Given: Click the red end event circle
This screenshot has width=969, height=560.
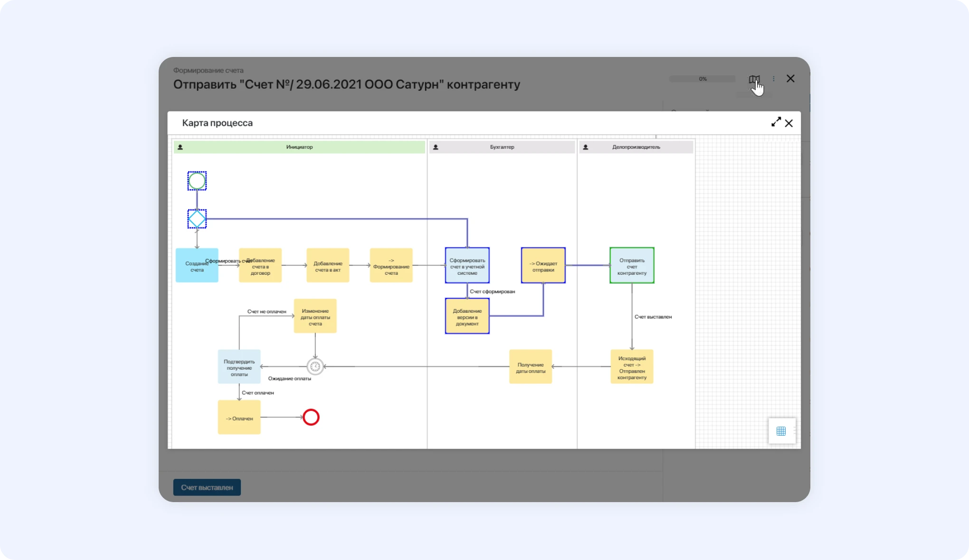Looking at the screenshot, I should click(311, 417).
